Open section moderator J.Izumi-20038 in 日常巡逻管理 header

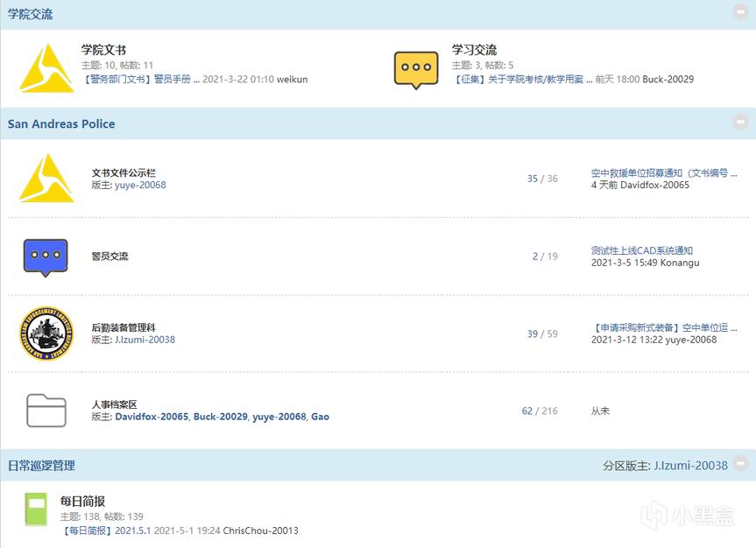(x=690, y=466)
